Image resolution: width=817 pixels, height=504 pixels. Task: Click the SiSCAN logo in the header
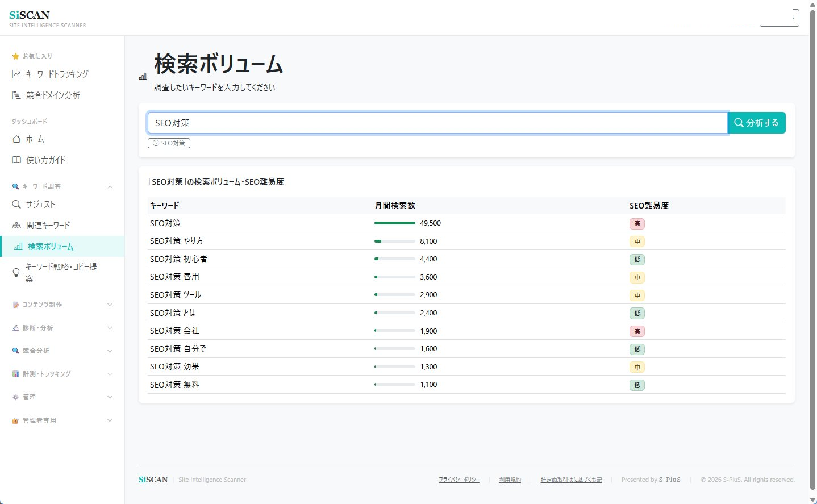[x=30, y=15]
